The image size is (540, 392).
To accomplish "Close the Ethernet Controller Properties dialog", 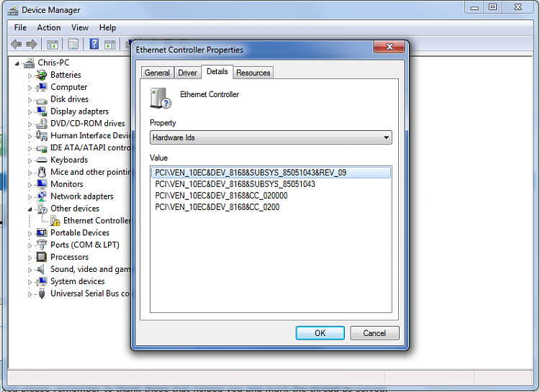I will pos(389,47).
